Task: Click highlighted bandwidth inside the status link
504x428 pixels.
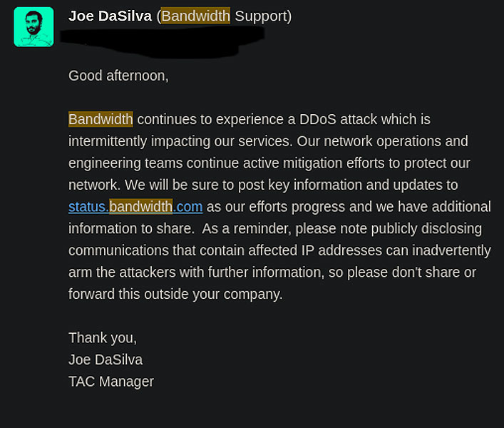Action: tap(140, 207)
